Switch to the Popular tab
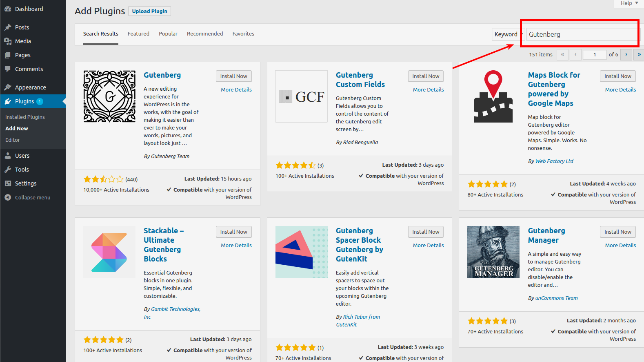Image resolution: width=644 pixels, height=362 pixels. [x=168, y=34]
